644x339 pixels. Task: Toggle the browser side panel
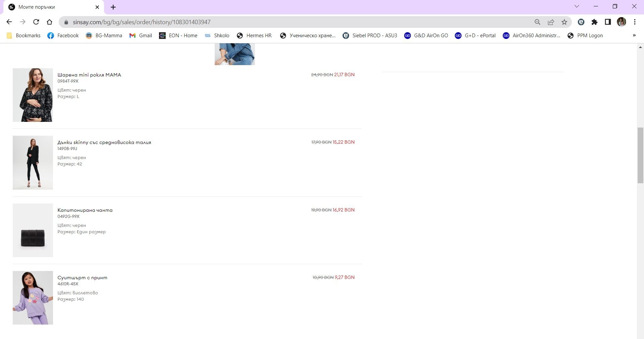pos(608,22)
